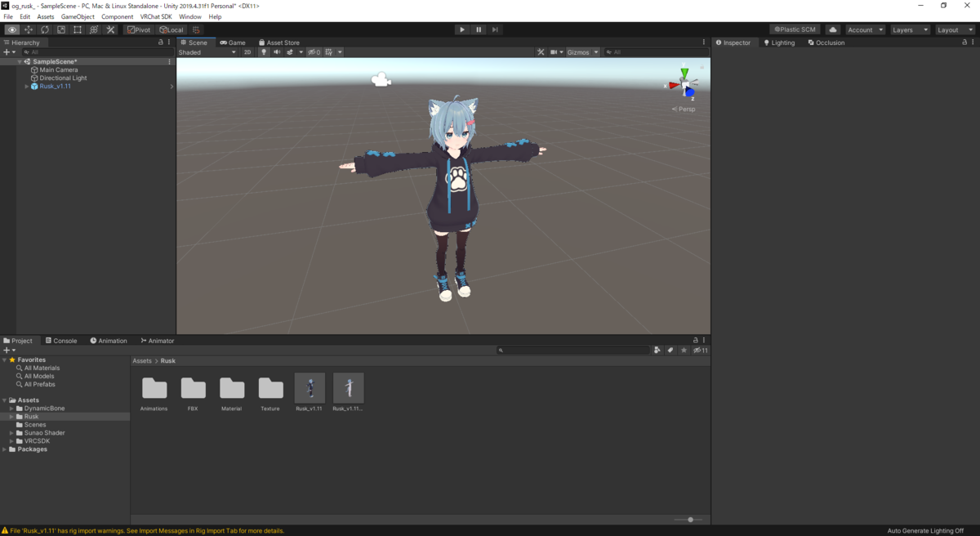Lock the Project panel
The width and height of the screenshot is (980, 536).
coord(695,340)
